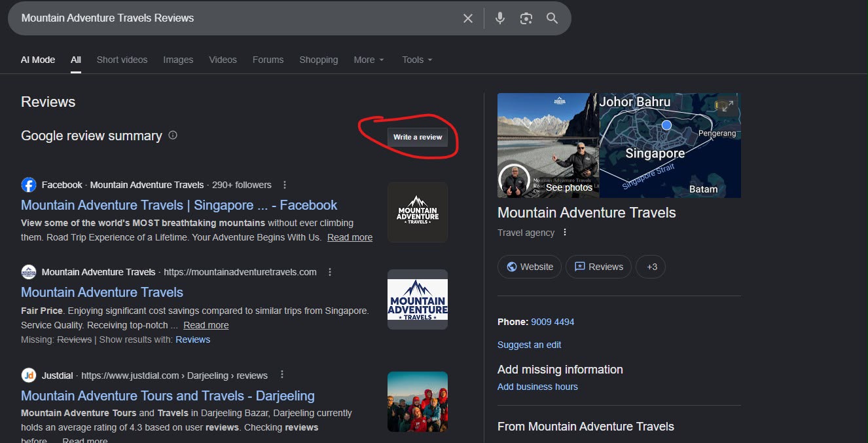This screenshot has width=868, height=443.
Task: Click the Reviews button in the knowledge panel
Action: click(x=598, y=267)
